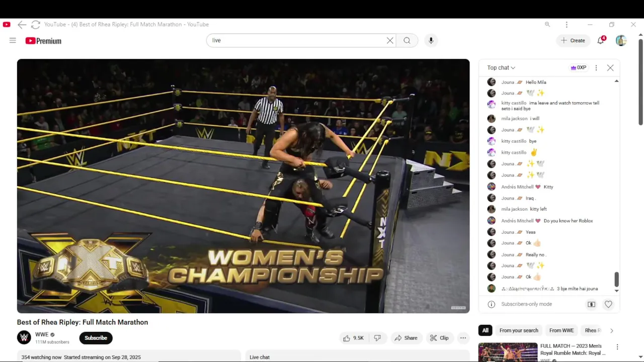Click Jouna's 'Iraq .' chat message
The width and height of the screenshot is (644, 362).
(531, 198)
